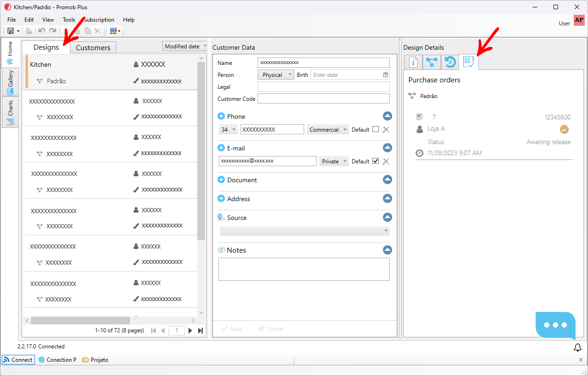This screenshot has height=376, width=588.
Task: Open the design versions tree tab icon
Action: [432, 62]
